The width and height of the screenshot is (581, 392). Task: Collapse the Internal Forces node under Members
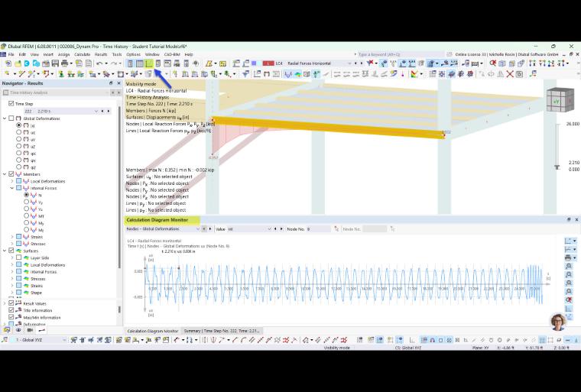(x=12, y=188)
